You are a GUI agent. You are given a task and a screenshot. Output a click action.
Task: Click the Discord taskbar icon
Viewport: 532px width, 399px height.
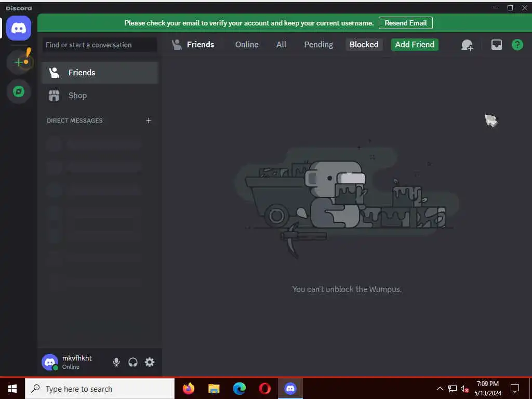coord(290,389)
